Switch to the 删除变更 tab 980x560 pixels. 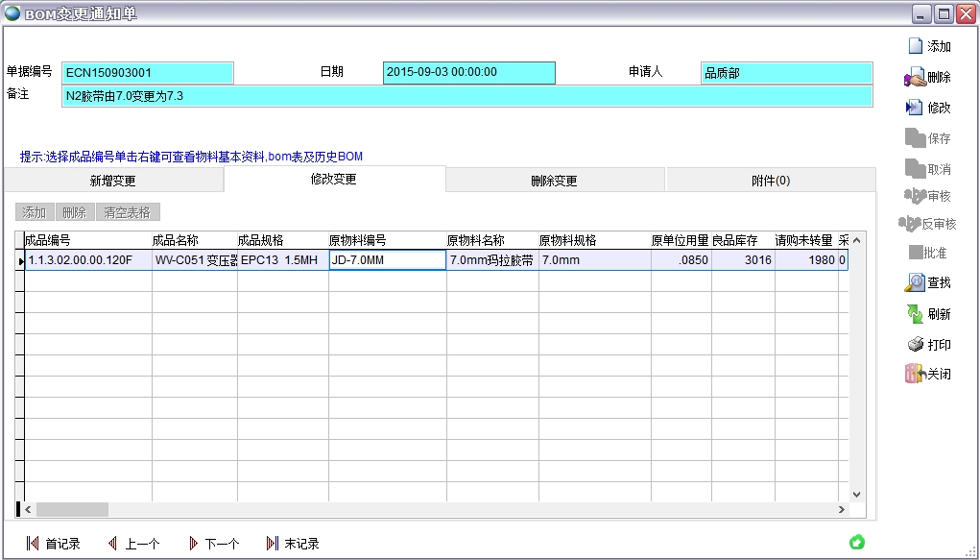[554, 181]
